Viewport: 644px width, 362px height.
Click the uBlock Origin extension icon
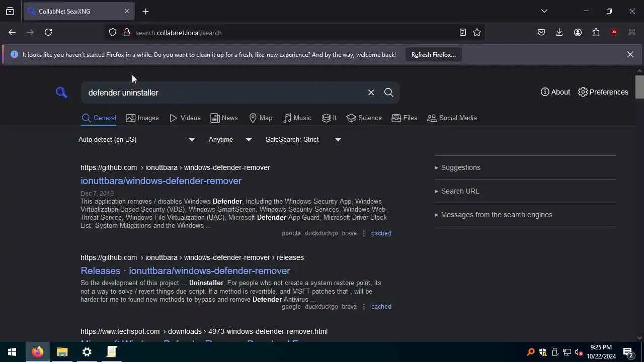coord(614,32)
